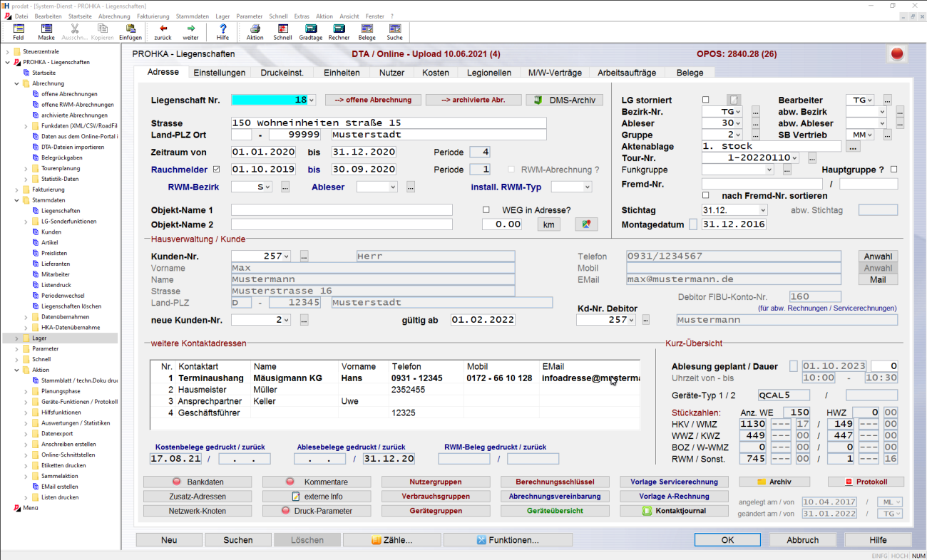Open the Rechner calculator tool
927x560 pixels.
(x=339, y=32)
